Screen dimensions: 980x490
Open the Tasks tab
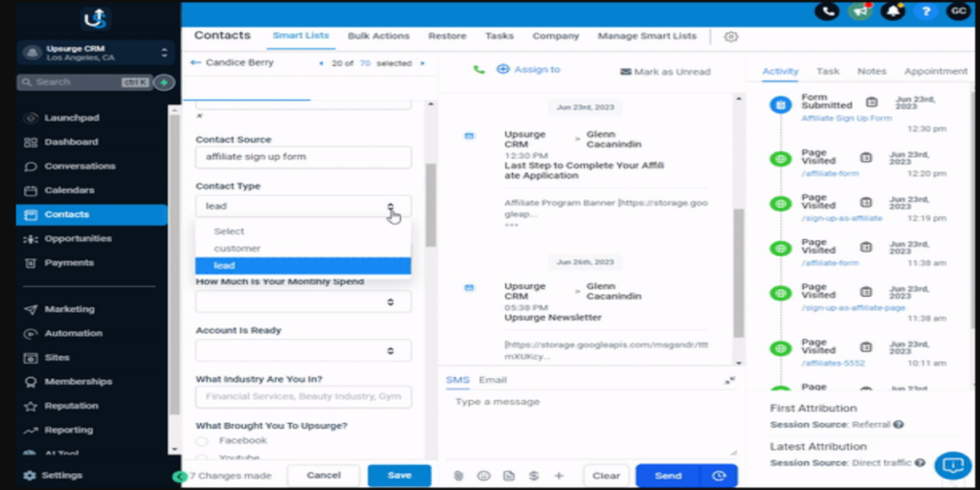[500, 36]
